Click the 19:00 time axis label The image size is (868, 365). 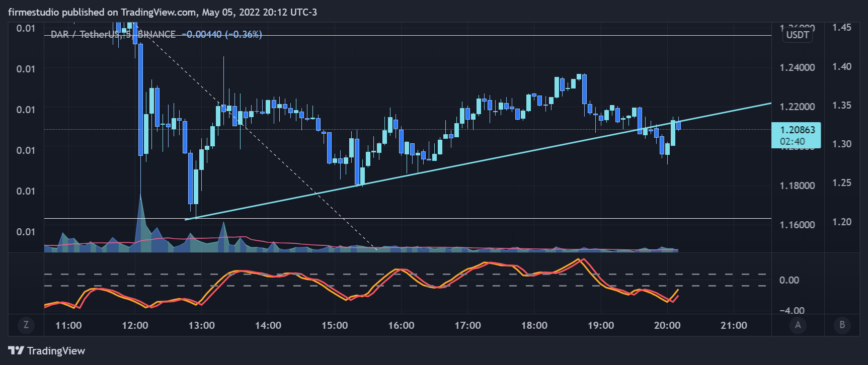[601, 325]
